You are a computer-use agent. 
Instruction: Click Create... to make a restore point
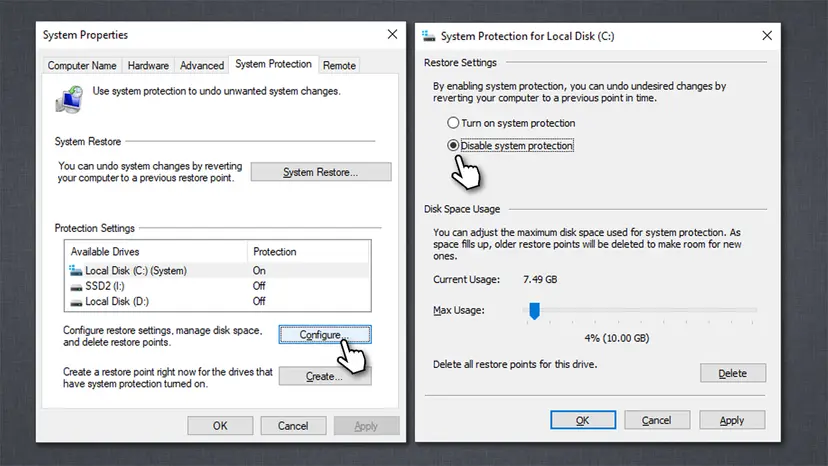tap(325, 376)
